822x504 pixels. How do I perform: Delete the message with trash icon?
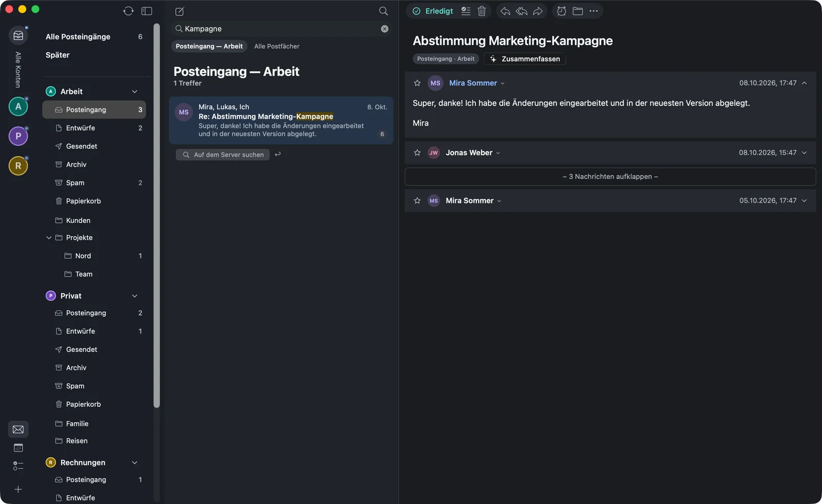pos(482,11)
